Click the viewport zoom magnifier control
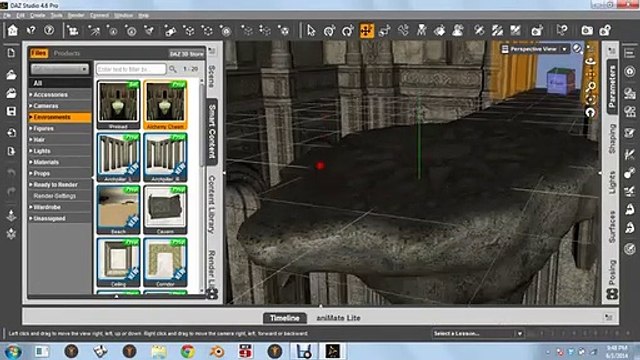This screenshot has height=360, width=640. (590, 87)
